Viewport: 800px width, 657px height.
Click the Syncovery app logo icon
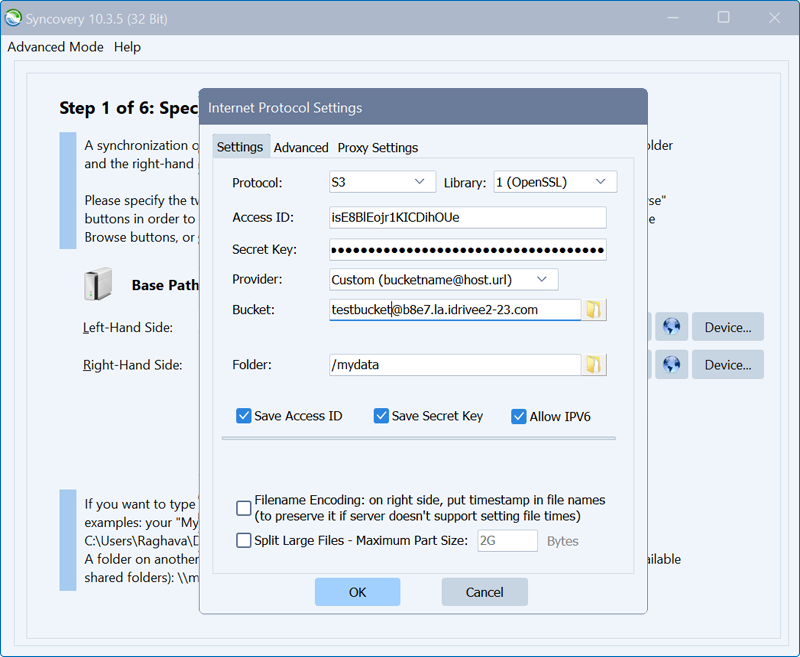click(x=13, y=18)
